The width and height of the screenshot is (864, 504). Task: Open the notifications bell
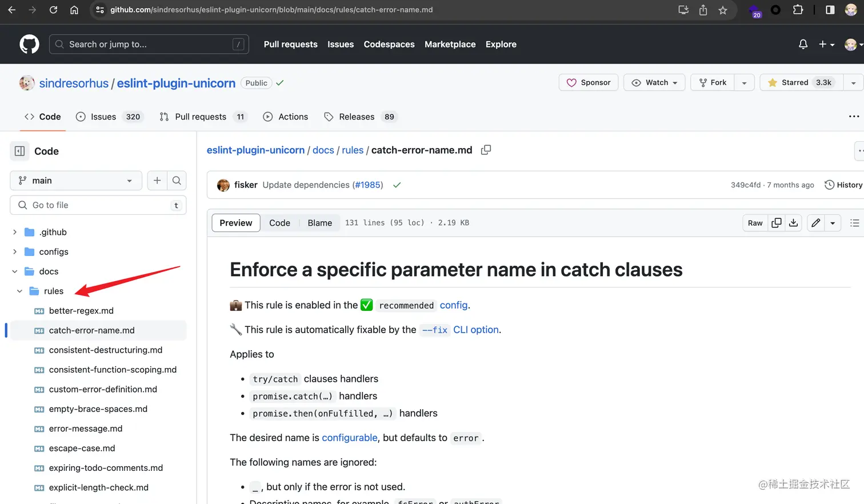click(802, 44)
